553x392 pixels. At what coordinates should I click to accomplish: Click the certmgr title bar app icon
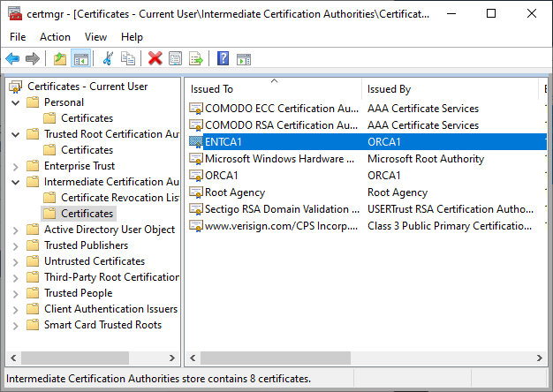[15, 14]
